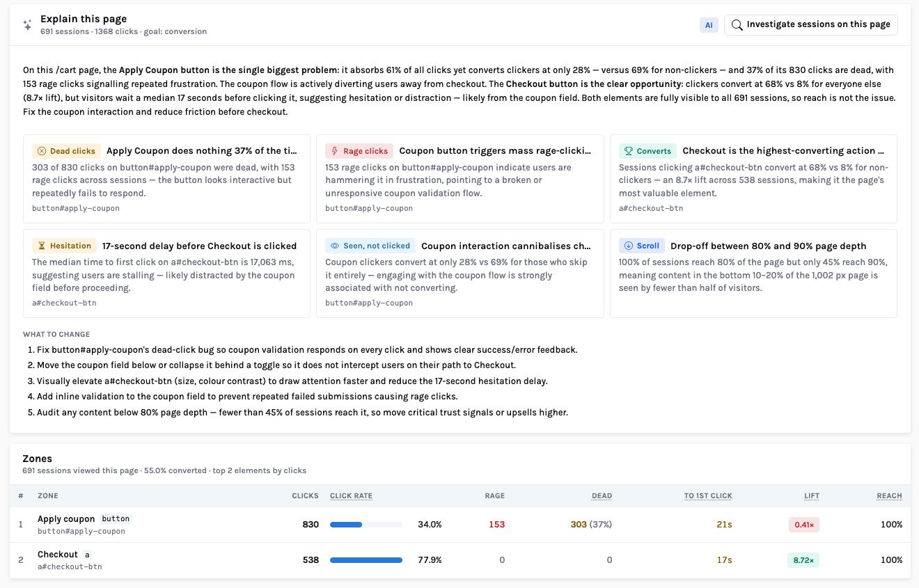Click the 77.9% click rate value

430,560
